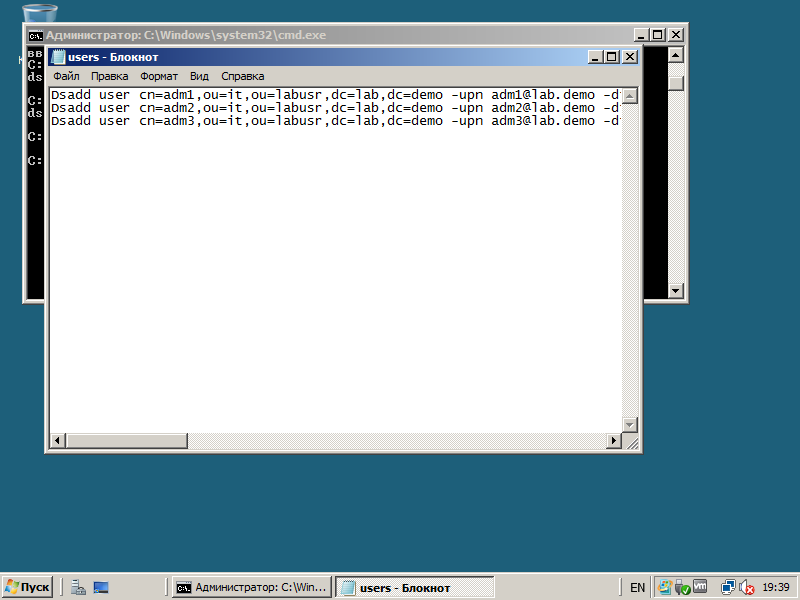Maximize the cmd.exe window
Screen dimensions: 800x600
pos(658,35)
